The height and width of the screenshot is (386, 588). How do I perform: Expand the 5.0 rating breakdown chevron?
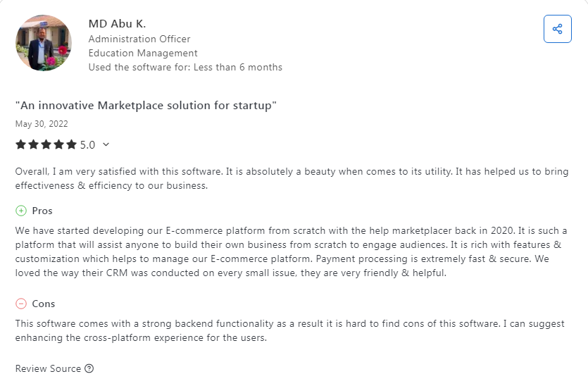(106, 144)
